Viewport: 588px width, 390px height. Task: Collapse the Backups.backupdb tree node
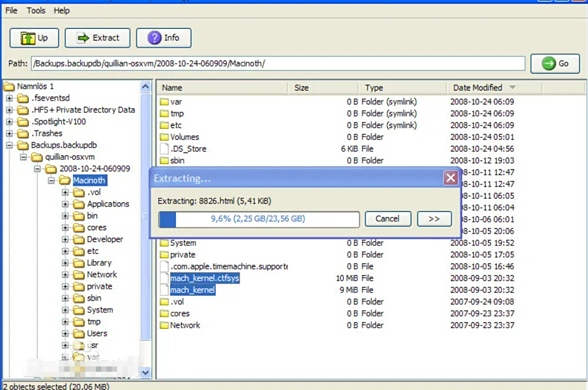(9, 145)
